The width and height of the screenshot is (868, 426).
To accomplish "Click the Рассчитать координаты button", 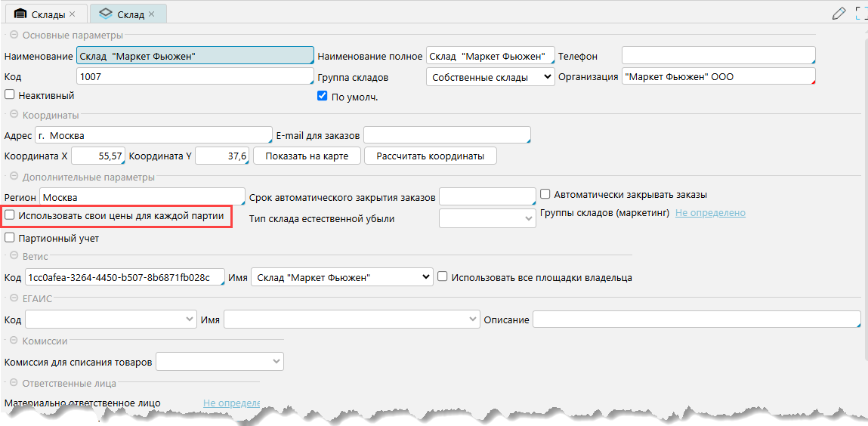I will pyautogui.click(x=430, y=156).
